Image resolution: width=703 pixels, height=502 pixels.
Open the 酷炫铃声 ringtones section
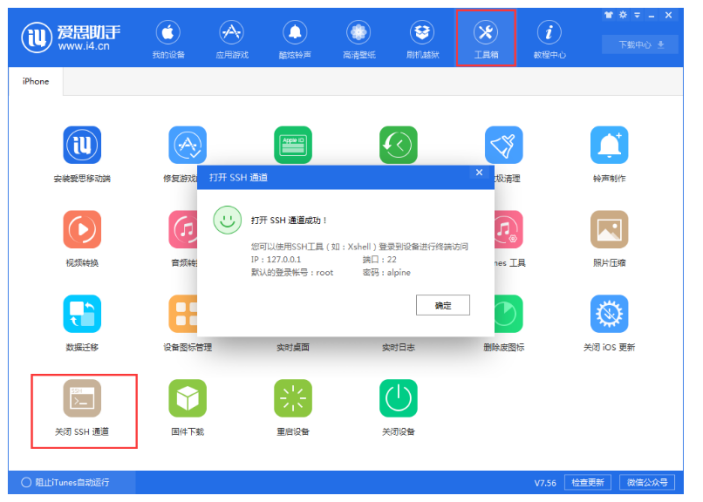pos(295,39)
